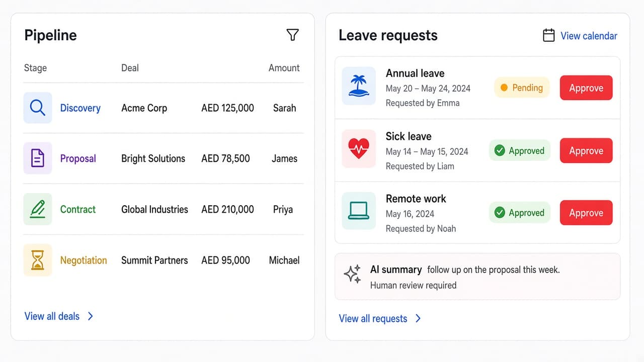Click the AED 95,000 amount
The height and width of the screenshot is (362, 644).
click(x=225, y=260)
